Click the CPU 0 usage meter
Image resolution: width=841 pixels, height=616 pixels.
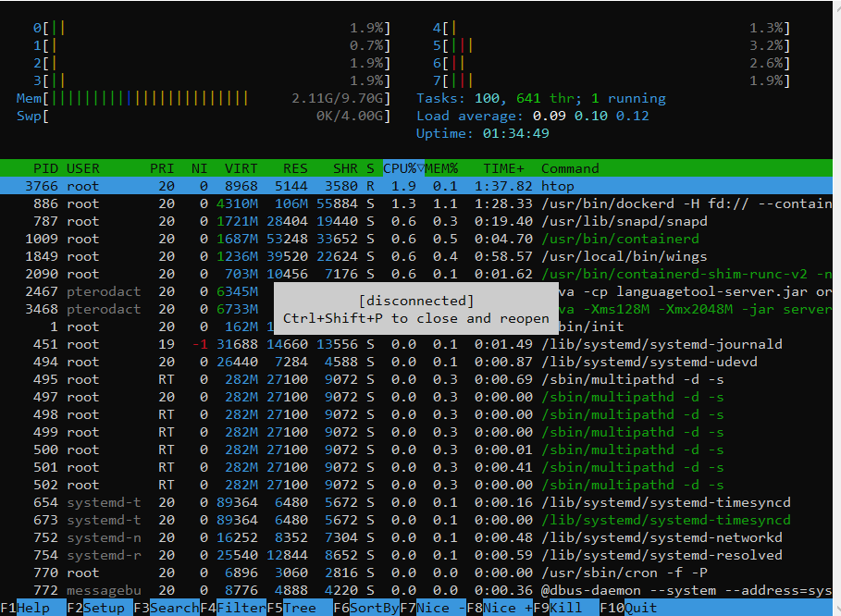212,28
